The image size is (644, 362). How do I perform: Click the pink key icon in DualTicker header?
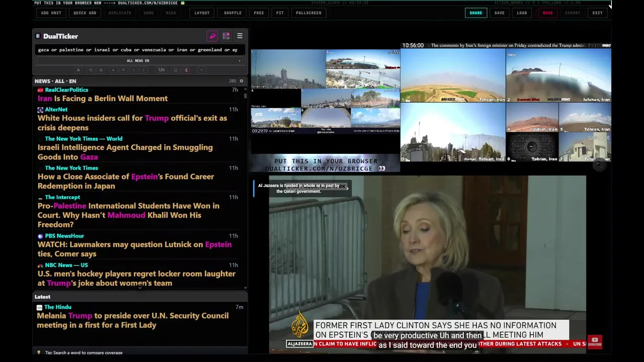[212, 36]
